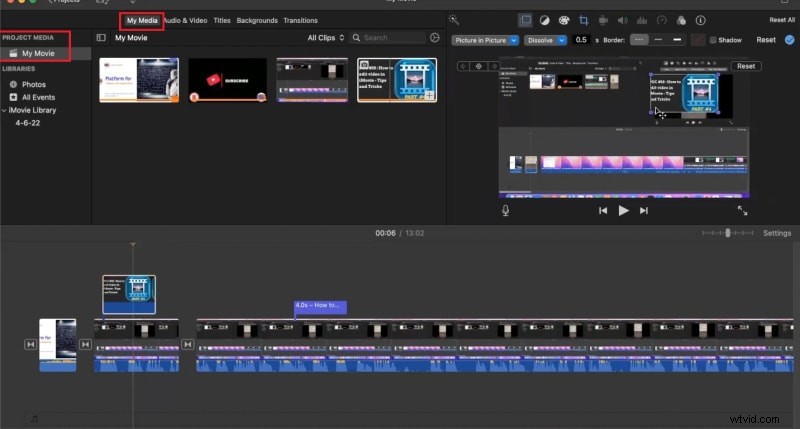
Task: Select the Subscribe animation clip thumbnail
Action: coord(228,80)
